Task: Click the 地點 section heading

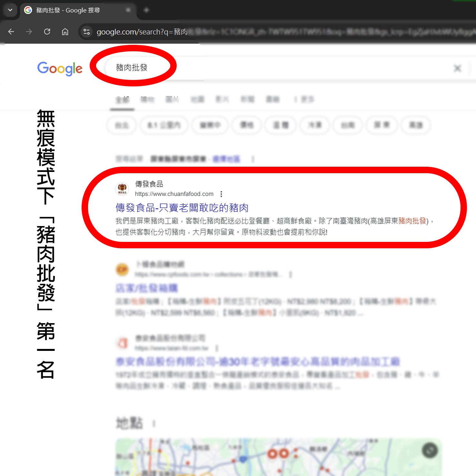Action: click(129, 423)
